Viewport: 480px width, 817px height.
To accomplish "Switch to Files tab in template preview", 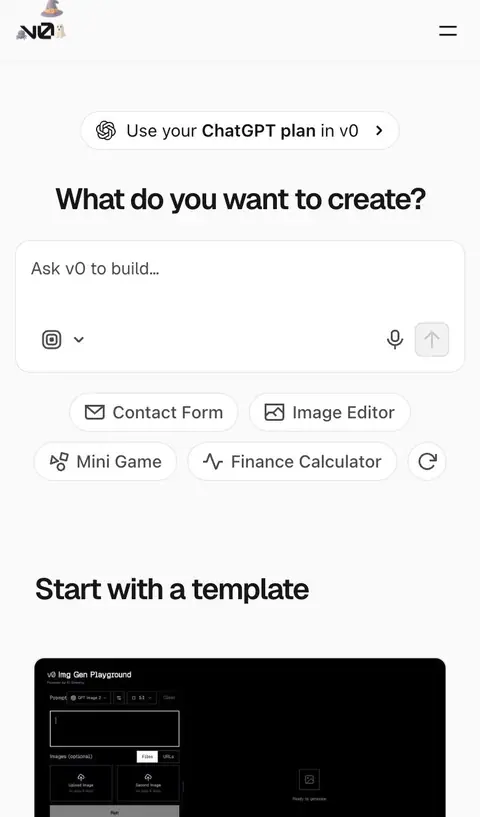I will coord(147,757).
